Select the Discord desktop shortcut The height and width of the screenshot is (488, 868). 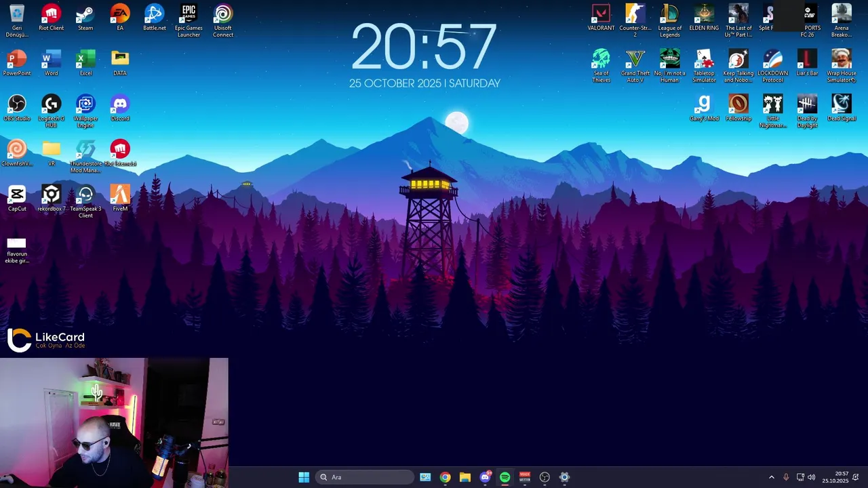[120, 108]
